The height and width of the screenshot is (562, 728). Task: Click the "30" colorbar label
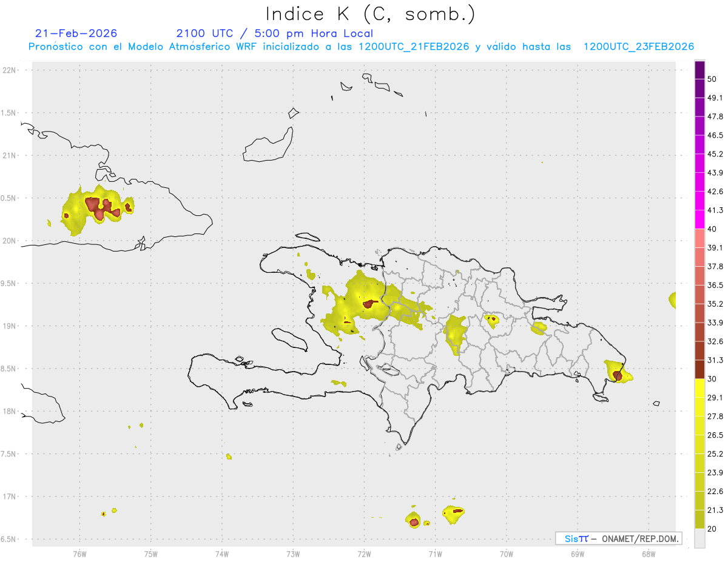coord(713,379)
